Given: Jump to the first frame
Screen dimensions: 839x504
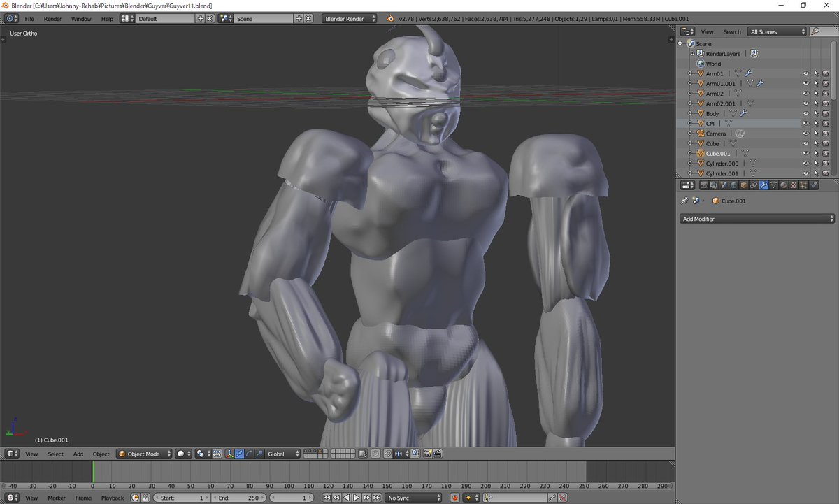Looking at the screenshot, I should (327, 498).
